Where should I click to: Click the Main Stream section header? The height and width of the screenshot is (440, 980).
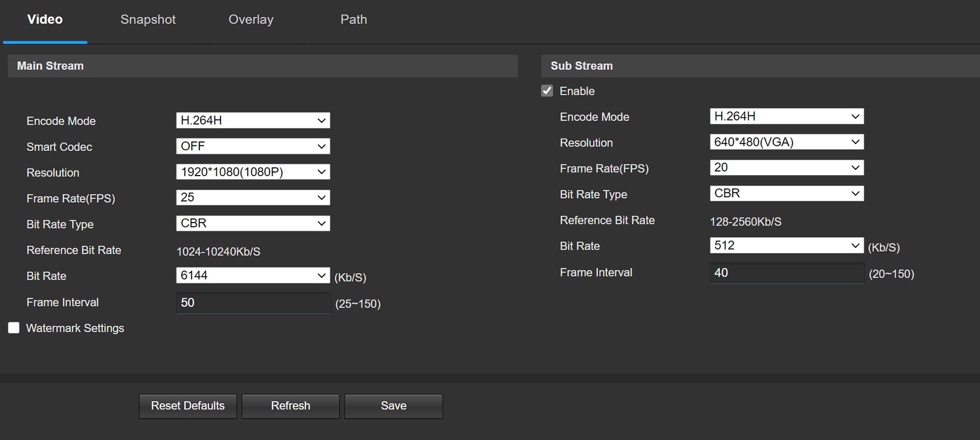pos(263,66)
